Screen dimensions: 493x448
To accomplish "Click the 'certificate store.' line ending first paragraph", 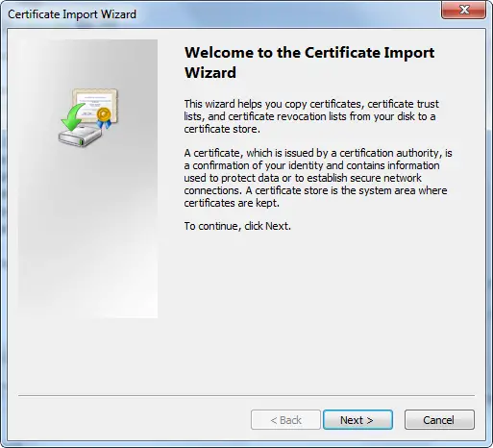I will [x=222, y=129].
